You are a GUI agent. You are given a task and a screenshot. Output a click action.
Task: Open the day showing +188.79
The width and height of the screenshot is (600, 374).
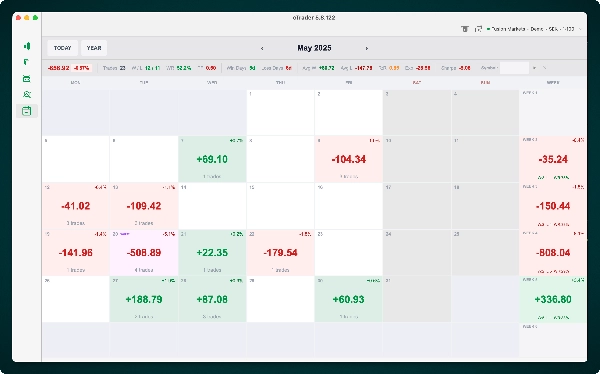pos(144,299)
